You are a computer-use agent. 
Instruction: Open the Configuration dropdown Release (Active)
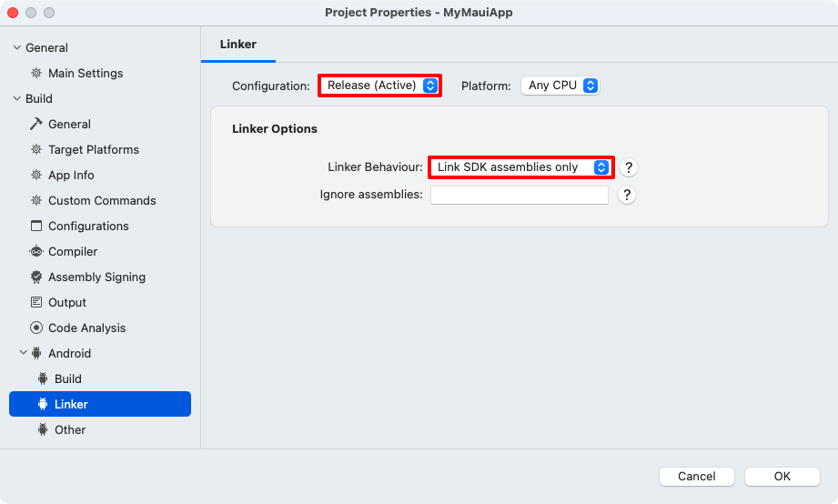(x=379, y=86)
